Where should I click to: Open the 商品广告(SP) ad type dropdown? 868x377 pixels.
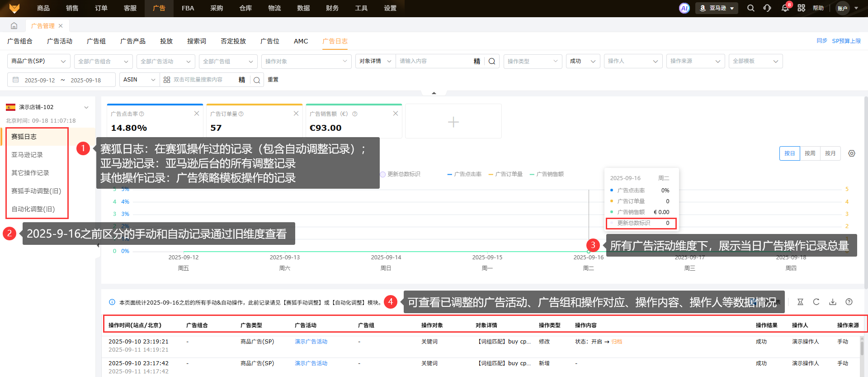[38, 61]
